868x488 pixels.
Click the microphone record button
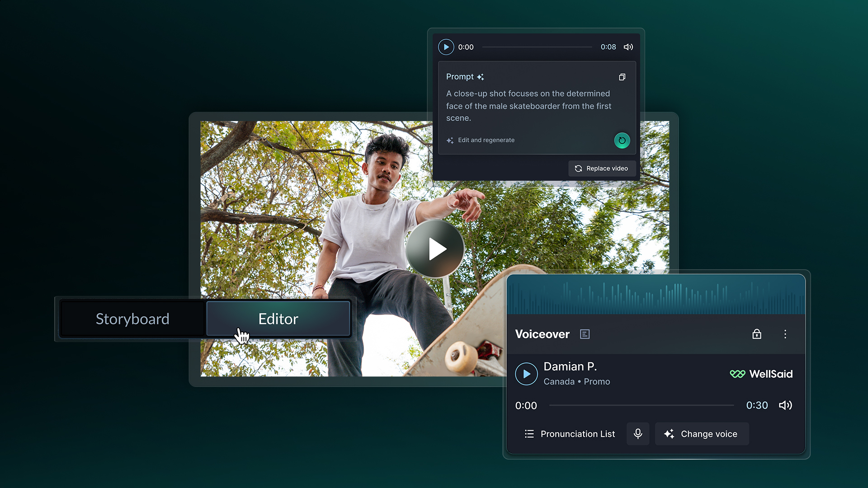click(638, 434)
